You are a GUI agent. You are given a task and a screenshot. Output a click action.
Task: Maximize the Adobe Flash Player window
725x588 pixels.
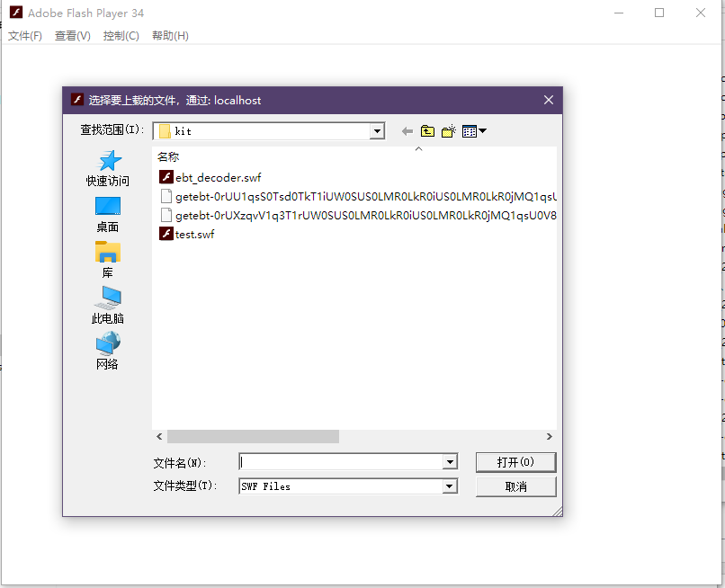(659, 13)
